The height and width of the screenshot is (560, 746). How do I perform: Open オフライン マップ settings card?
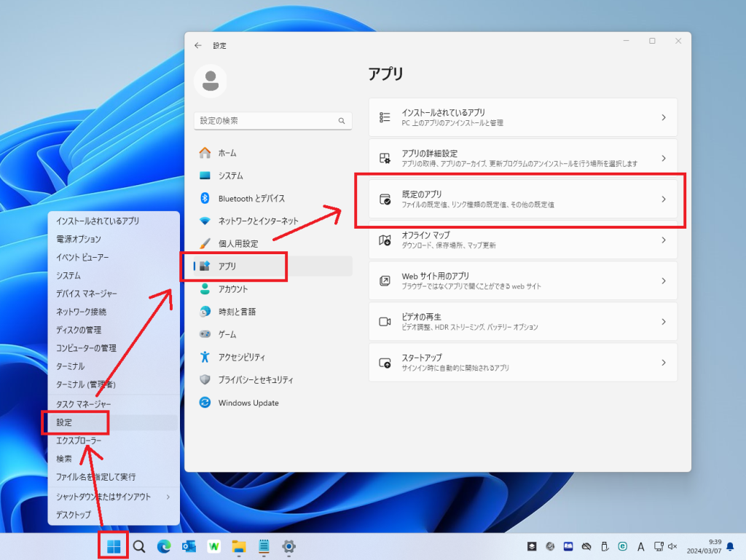(523, 240)
